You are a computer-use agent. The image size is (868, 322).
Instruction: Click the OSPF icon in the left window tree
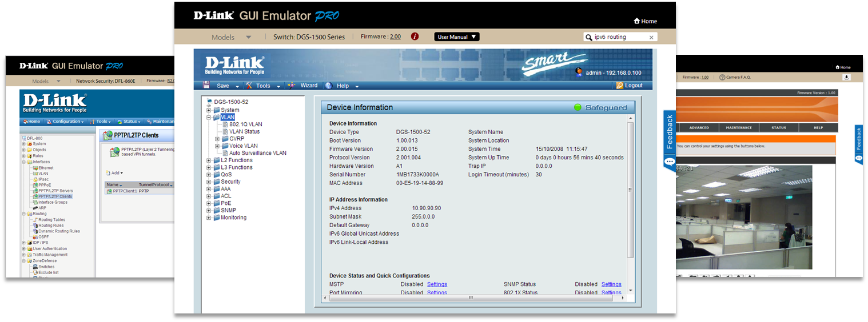tap(35, 237)
